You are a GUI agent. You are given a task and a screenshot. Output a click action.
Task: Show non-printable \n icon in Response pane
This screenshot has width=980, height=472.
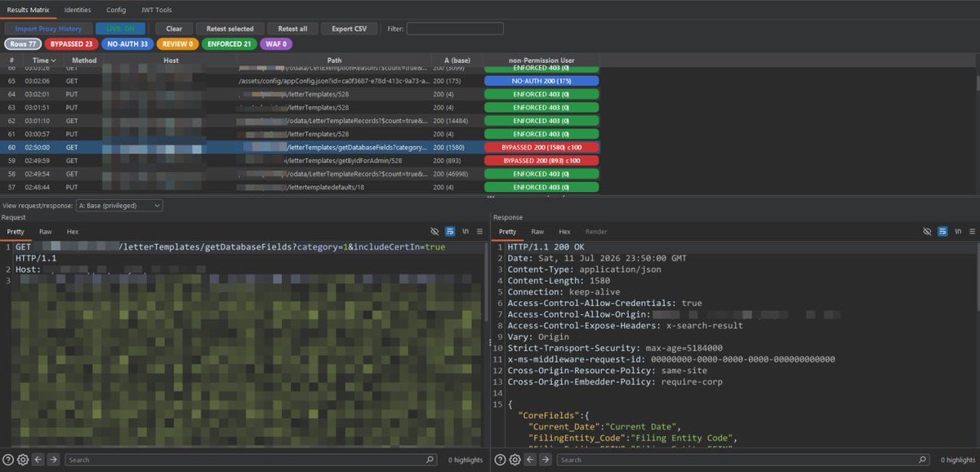[958, 232]
